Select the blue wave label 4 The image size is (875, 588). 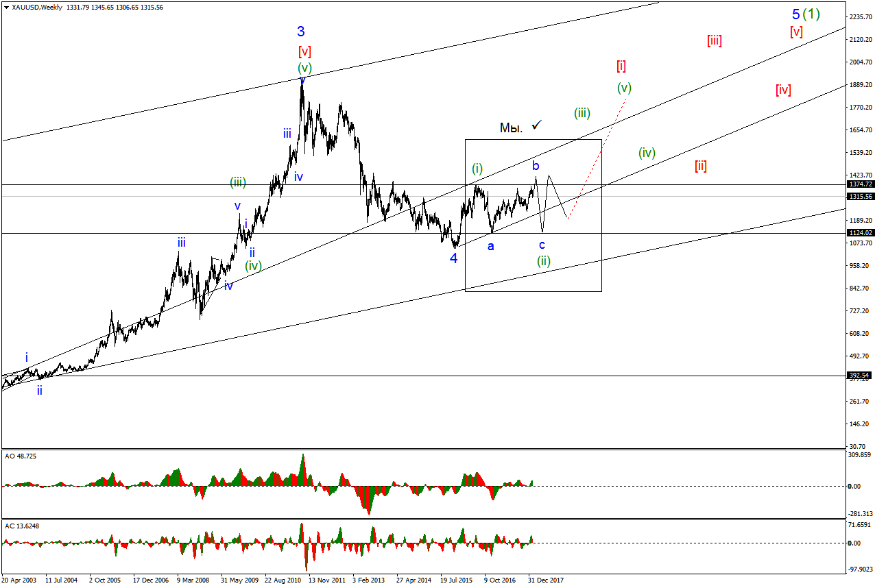pos(453,258)
